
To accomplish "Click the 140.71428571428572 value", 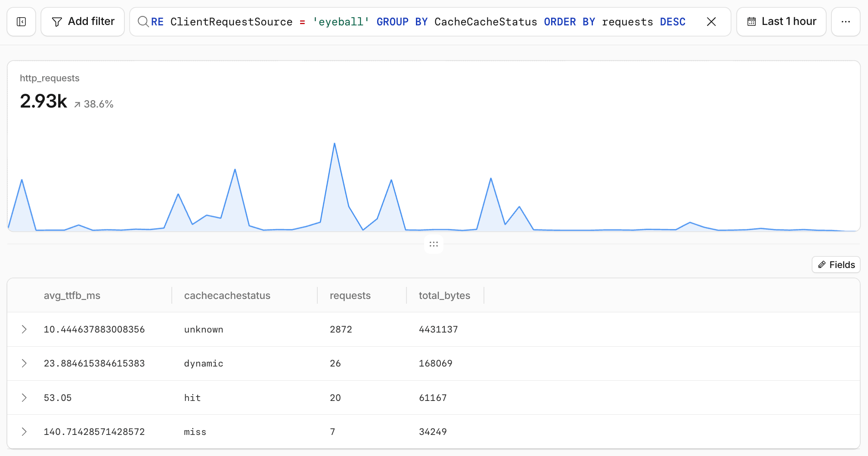I will [x=94, y=432].
